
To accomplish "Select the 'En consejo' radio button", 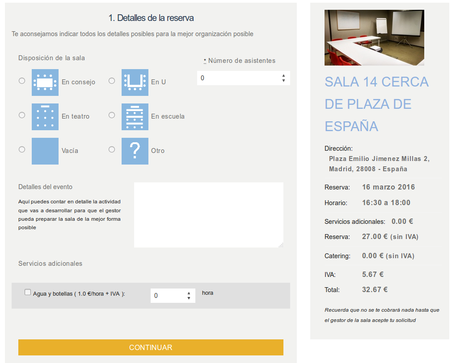I will coord(22,81).
